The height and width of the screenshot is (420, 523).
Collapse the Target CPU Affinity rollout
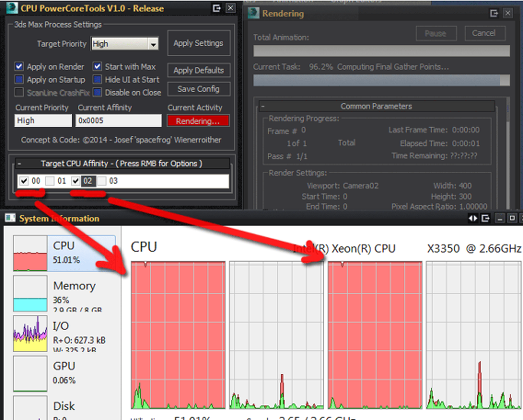tap(20, 164)
